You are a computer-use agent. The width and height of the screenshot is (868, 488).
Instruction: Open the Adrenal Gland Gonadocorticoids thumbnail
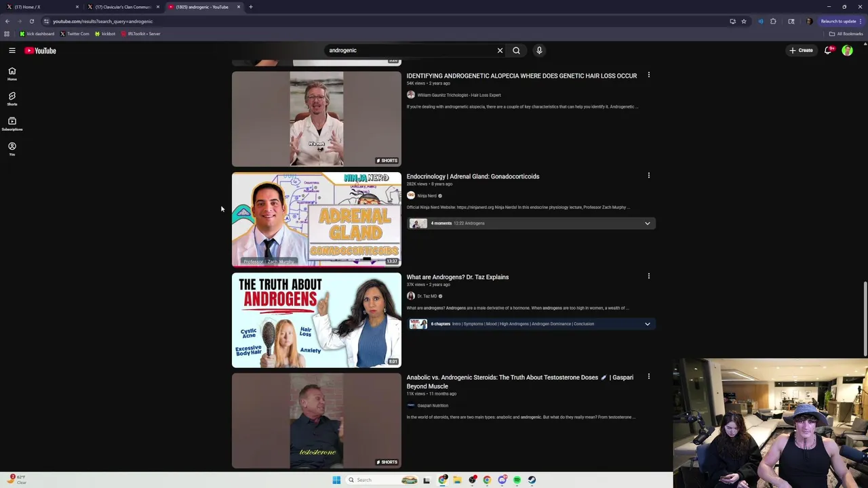[x=317, y=220]
